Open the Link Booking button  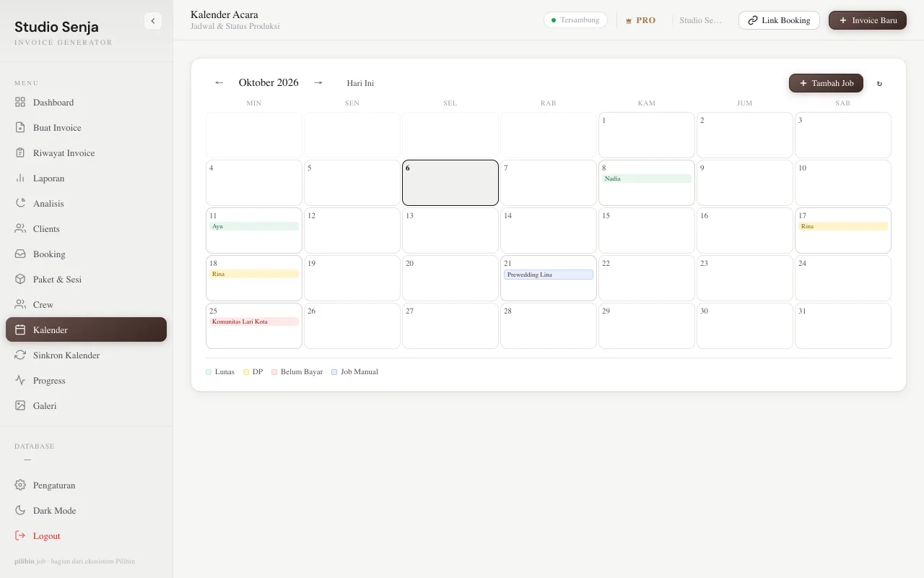(779, 20)
